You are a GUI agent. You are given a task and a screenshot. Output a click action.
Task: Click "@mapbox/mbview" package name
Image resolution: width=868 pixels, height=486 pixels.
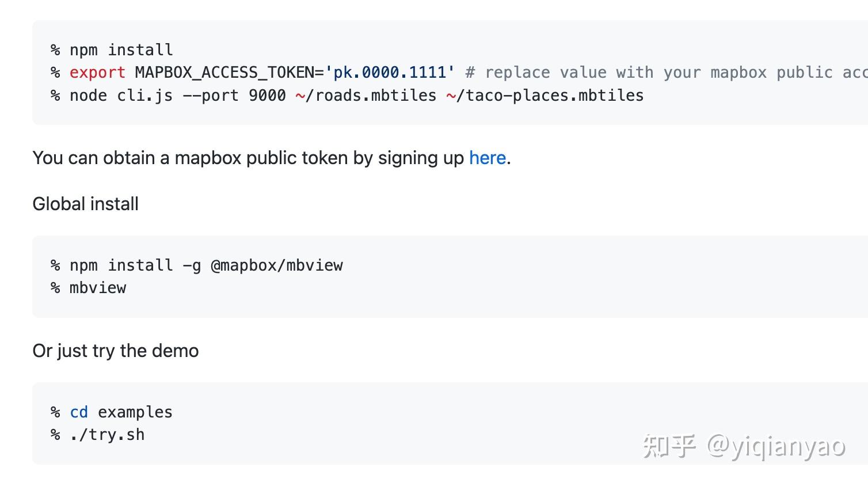tap(276, 265)
